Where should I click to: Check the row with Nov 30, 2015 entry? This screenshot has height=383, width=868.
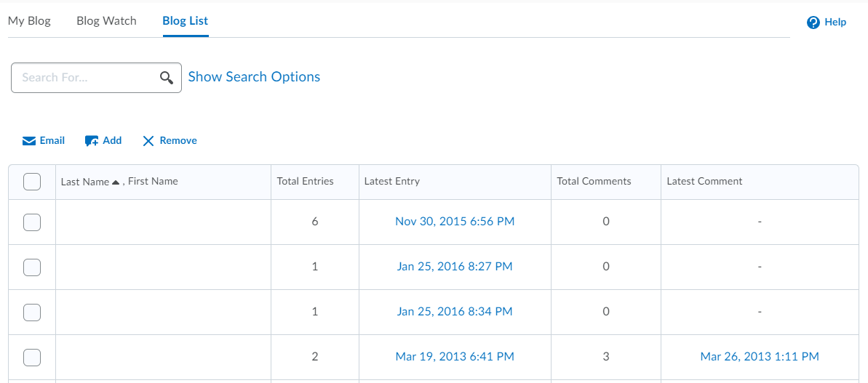coord(32,222)
